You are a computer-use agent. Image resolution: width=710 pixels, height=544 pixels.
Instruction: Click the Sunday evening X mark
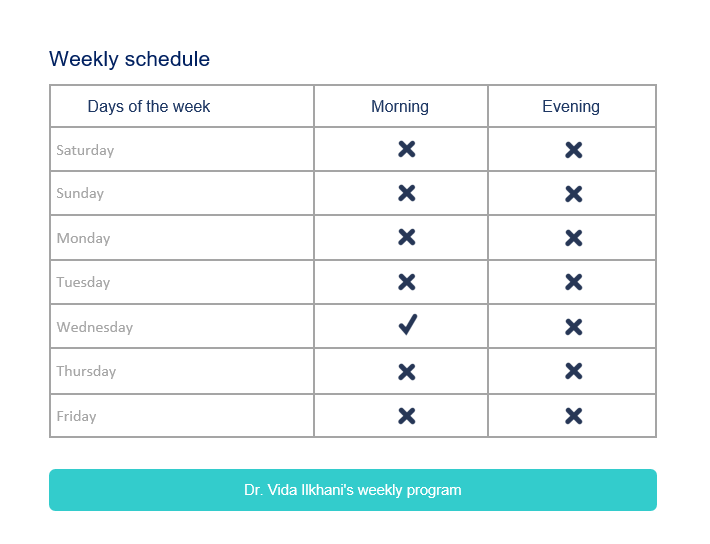573,194
